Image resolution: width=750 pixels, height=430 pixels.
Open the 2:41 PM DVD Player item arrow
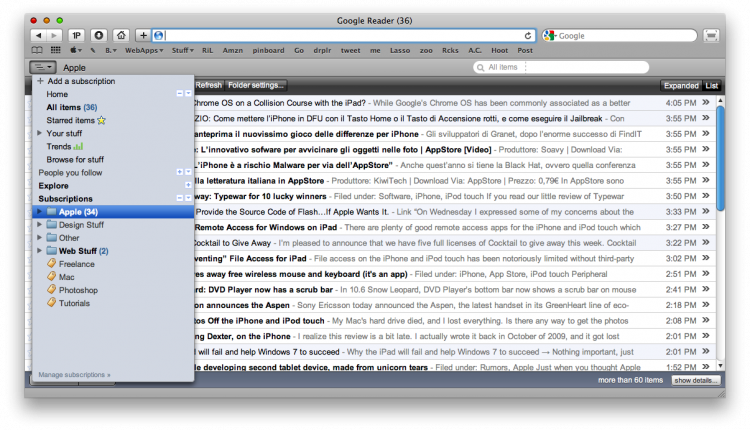pos(706,289)
